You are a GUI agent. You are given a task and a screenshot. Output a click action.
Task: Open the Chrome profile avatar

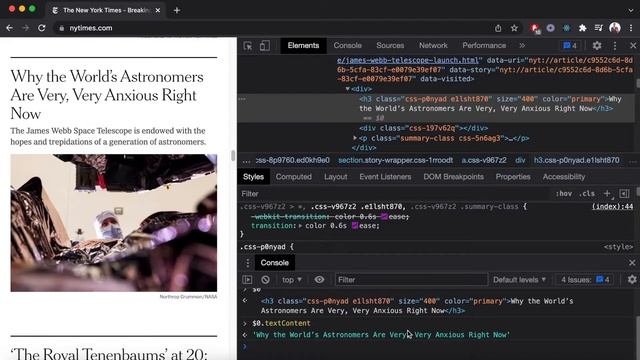[x=615, y=28]
